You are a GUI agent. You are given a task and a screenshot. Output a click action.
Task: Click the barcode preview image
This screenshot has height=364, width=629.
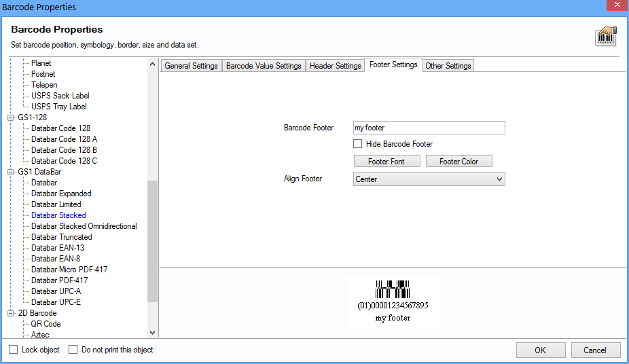pos(393,302)
